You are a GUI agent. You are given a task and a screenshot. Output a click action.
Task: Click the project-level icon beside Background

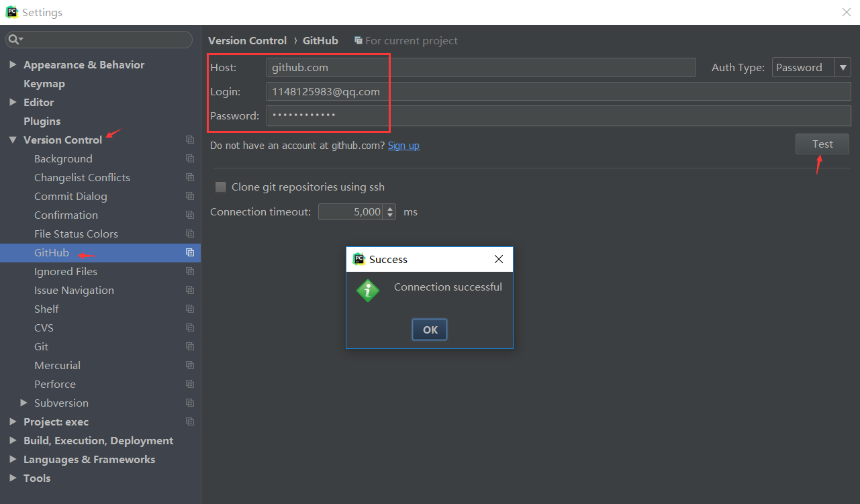(190, 159)
